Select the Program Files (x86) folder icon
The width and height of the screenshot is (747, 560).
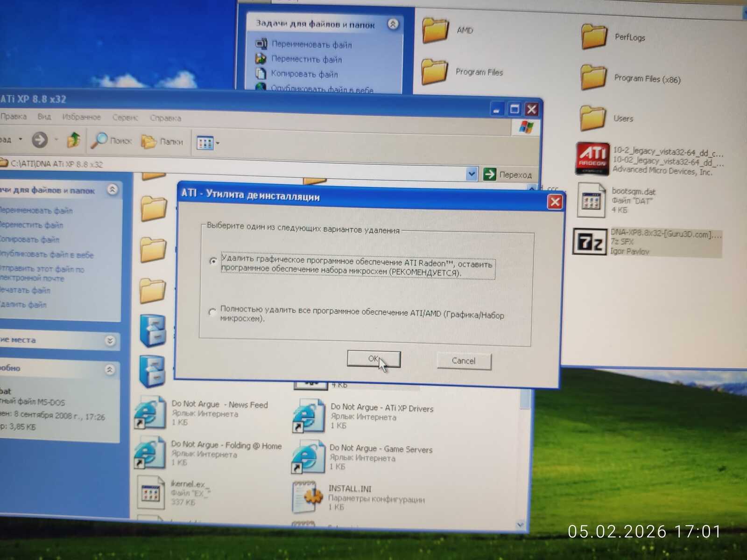click(x=593, y=77)
